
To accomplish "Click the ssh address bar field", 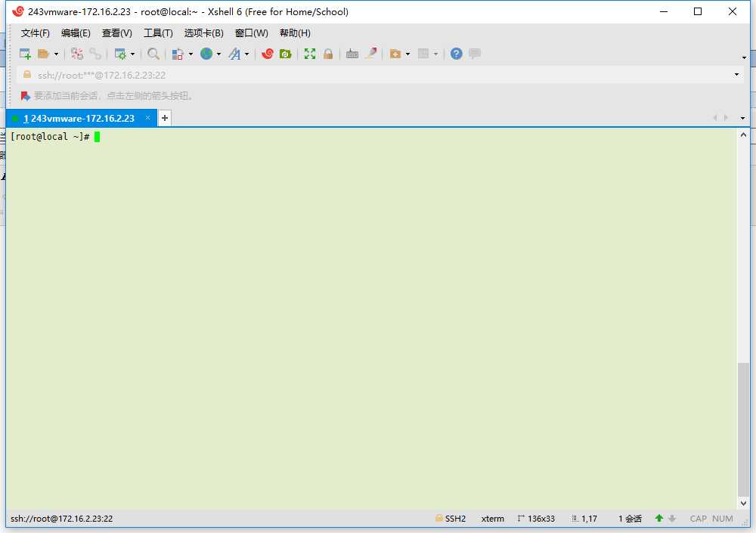I will [x=380, y=76].
